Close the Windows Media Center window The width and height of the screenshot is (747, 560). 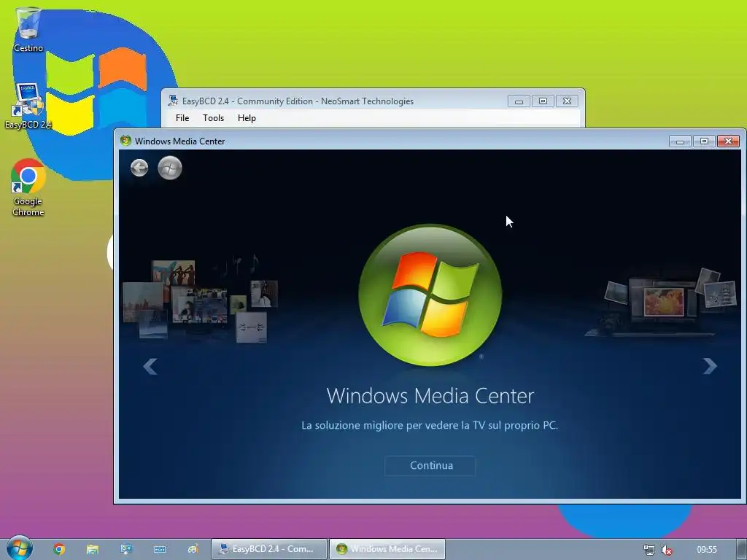(x=729, y=141)
